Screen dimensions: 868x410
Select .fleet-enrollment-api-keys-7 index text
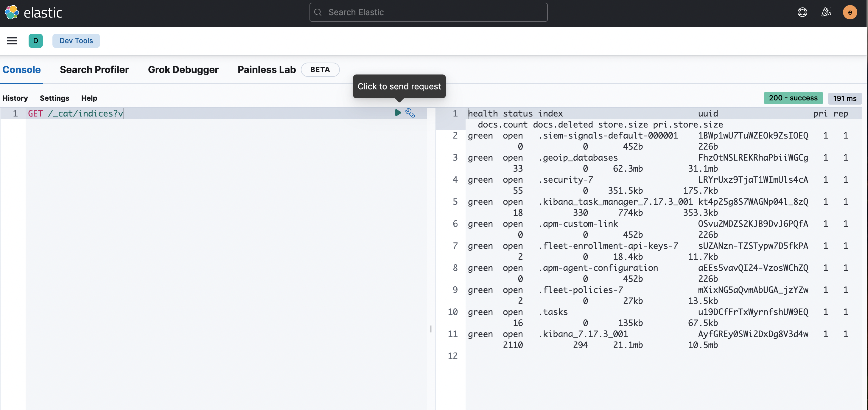608,246
